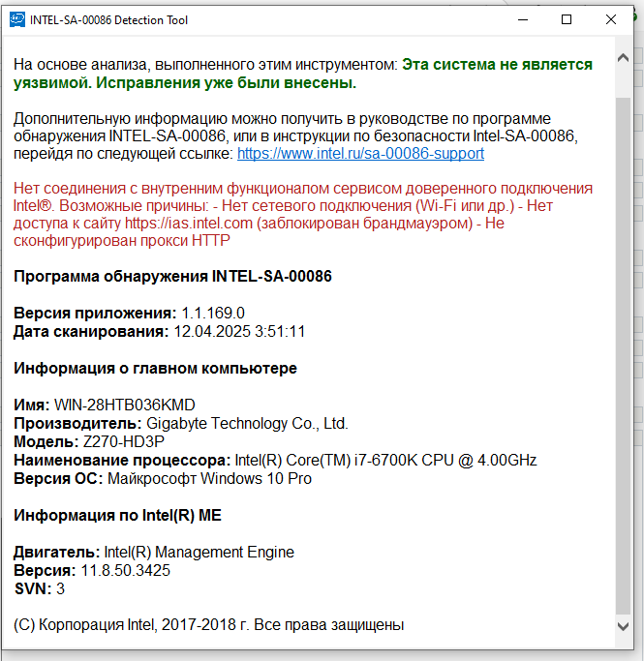The height and width of the screenshot is (661, 644).
Task: Click the Intel copyright line 2017-2018
Action: (209, 625)
